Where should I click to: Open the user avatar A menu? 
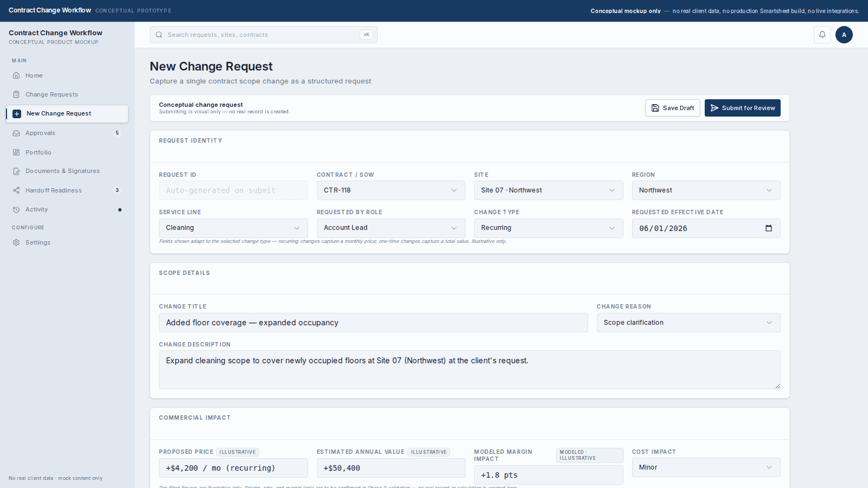[844, 35]
